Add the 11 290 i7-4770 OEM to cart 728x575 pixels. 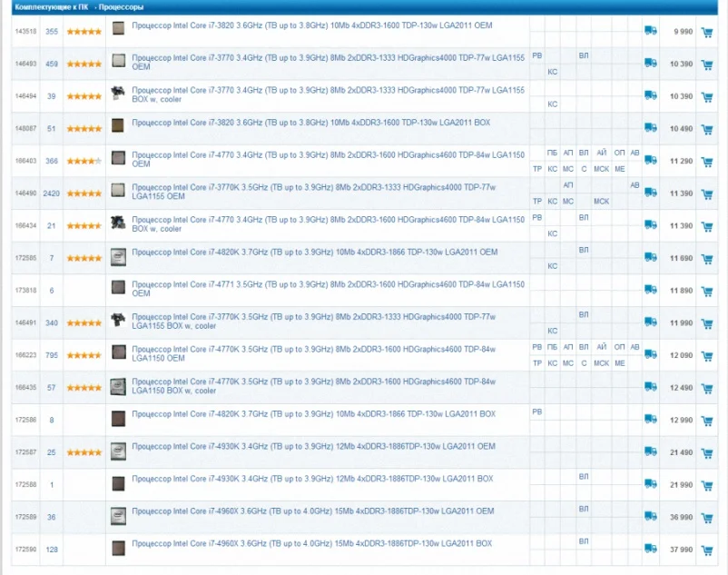706,162
